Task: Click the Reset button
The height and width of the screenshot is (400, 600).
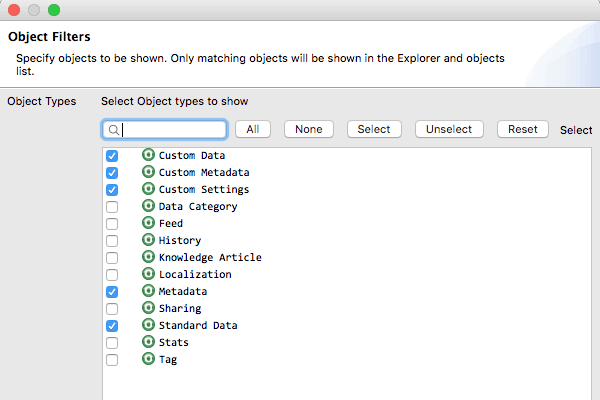Action: [522, 129]
